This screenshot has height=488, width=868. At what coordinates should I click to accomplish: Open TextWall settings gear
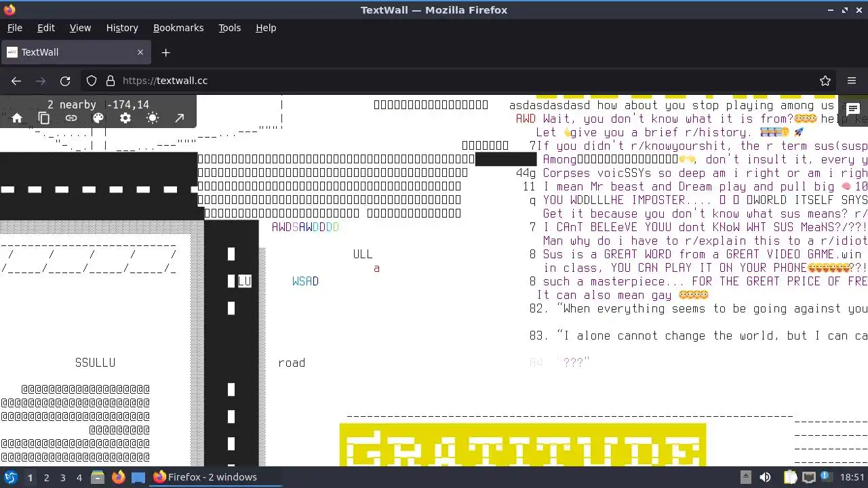[125, 118]
